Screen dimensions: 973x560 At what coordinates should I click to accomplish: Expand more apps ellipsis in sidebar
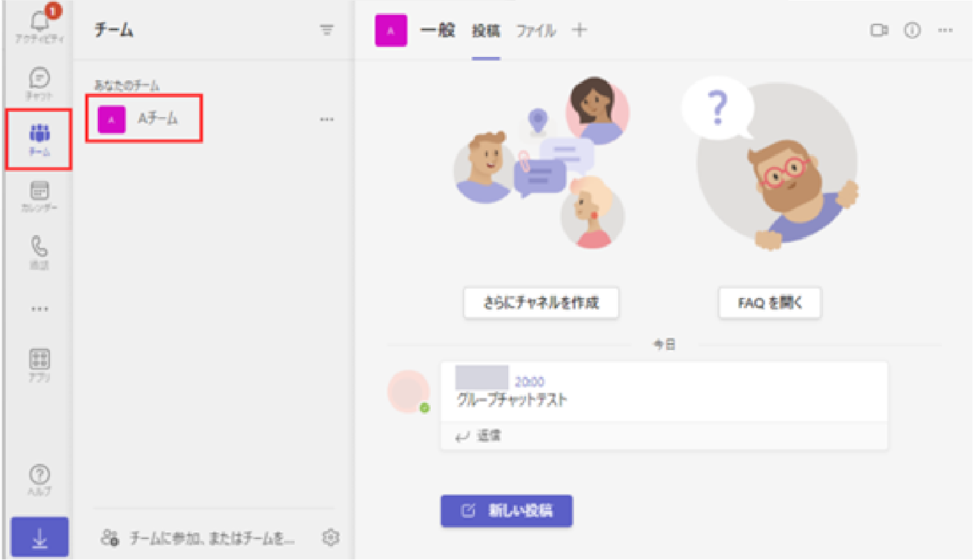pos(39,309)
